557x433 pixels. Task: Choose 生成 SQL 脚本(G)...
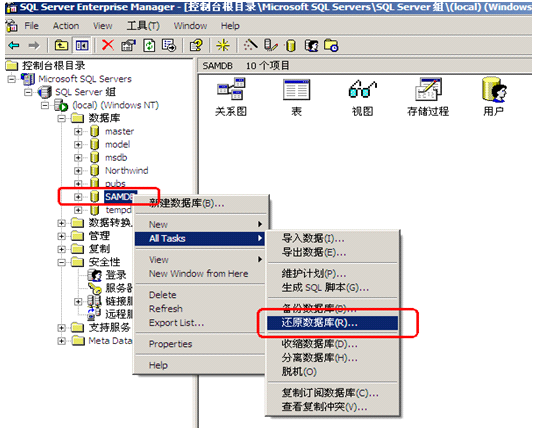point(332,287)
